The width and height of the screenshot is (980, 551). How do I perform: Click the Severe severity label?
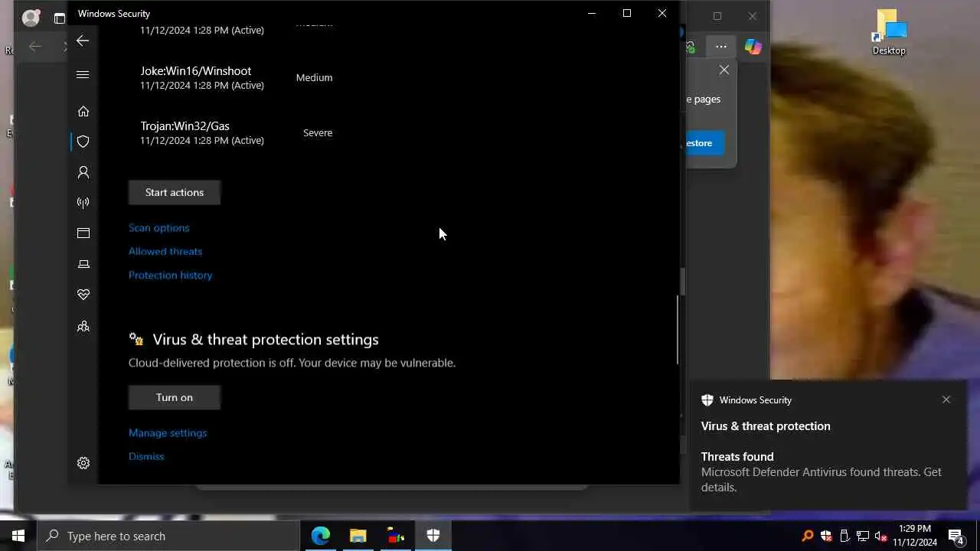pos(318,133)
